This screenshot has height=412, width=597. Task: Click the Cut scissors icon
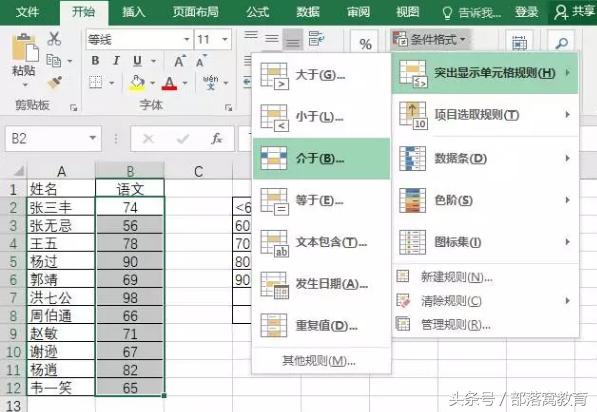(54, 38)
